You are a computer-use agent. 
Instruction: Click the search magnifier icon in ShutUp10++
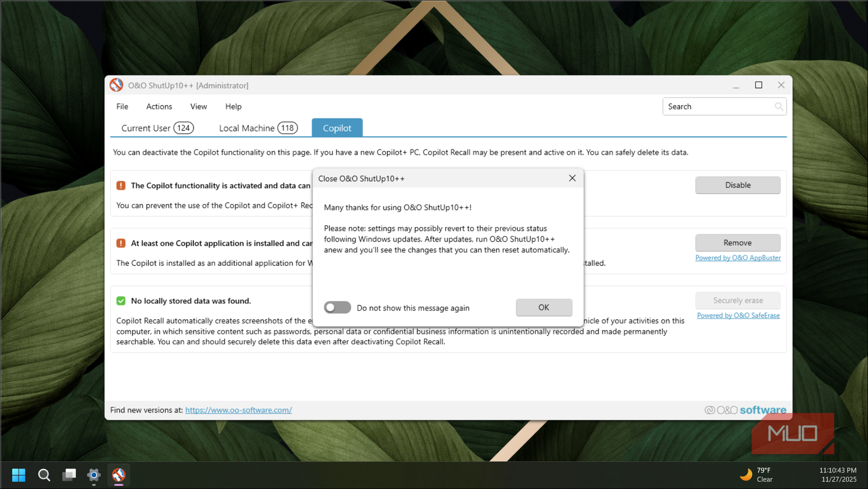[779, 106]
